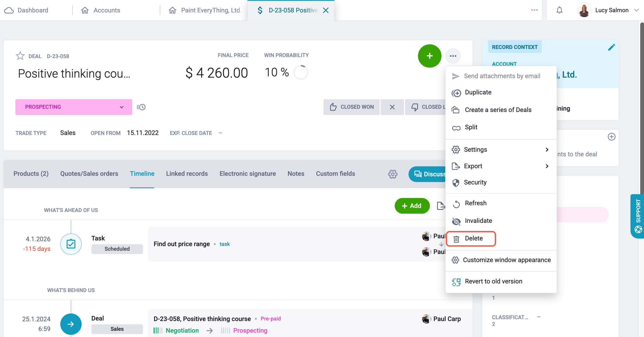
Task: Click Paul Carp on the deal entry
Action: click(x=441, y=319)
